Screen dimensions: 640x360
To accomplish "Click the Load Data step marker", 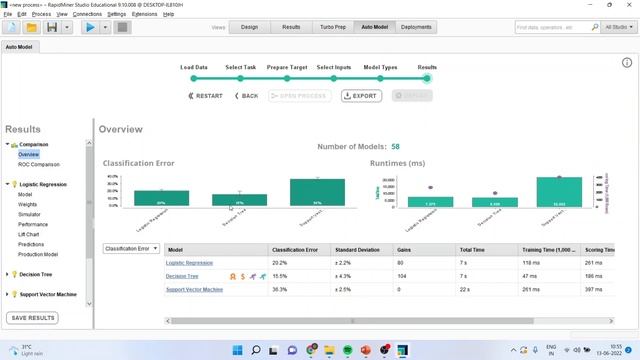I will [194, 78].
